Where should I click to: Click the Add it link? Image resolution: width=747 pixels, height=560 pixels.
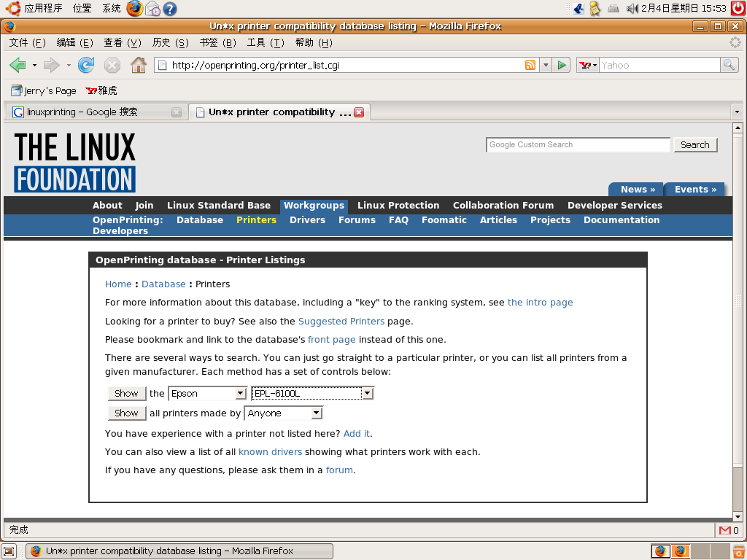[357, 434]
